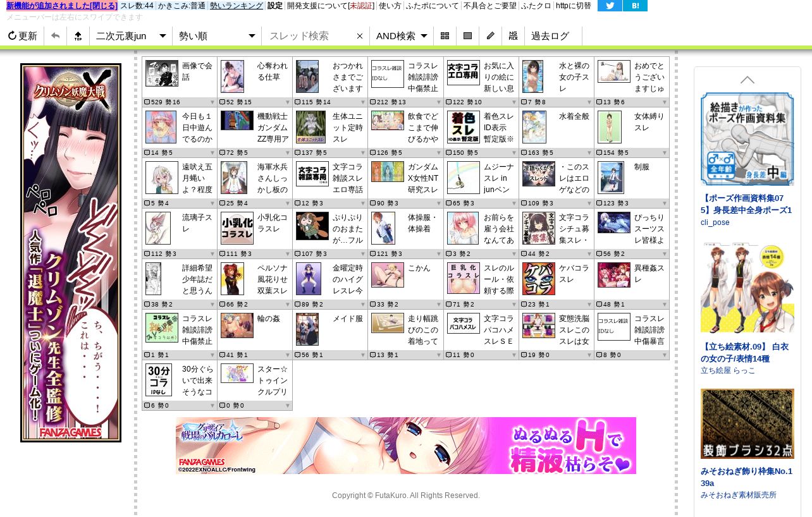Click the pencil compose icon

pos(491,36)
